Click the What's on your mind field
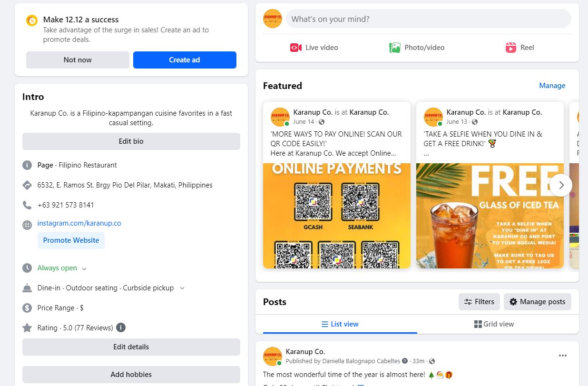 [428, 19]
